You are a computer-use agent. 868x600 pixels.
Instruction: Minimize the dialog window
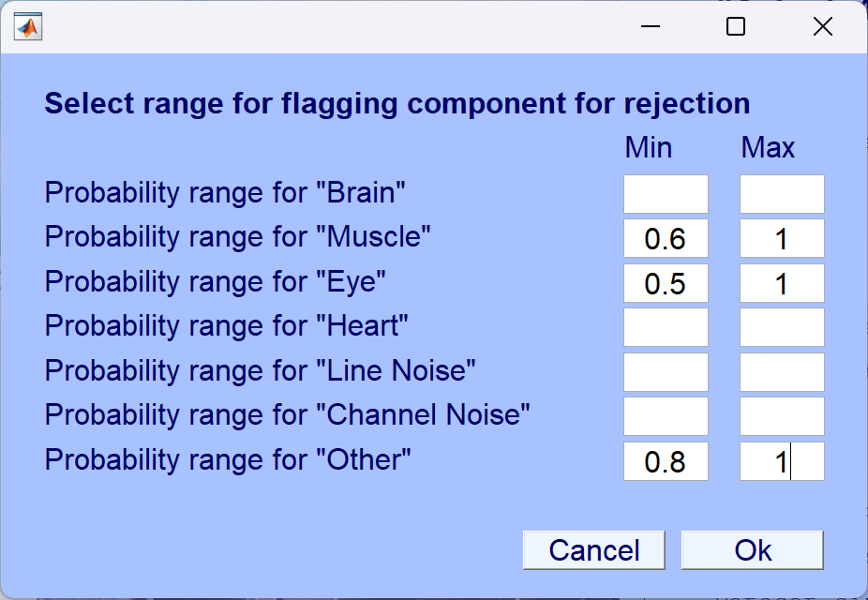pyautogui.click(x=651, y=26)
